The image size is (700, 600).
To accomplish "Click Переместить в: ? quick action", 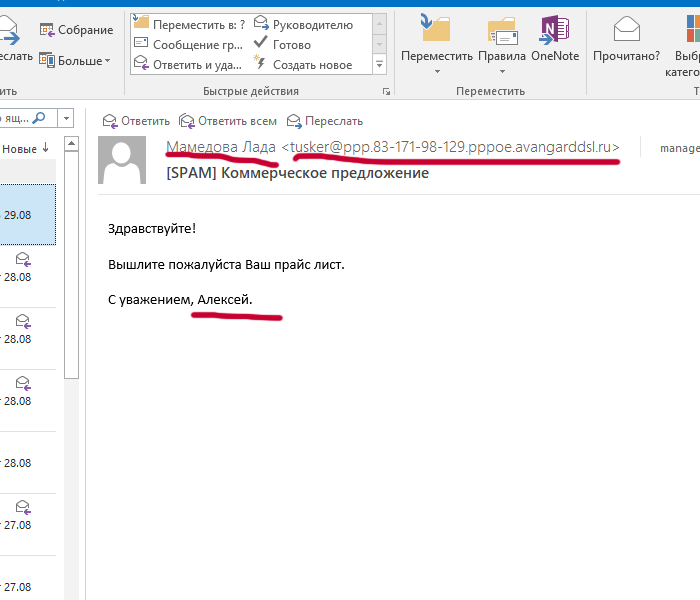I will [188, 24].
